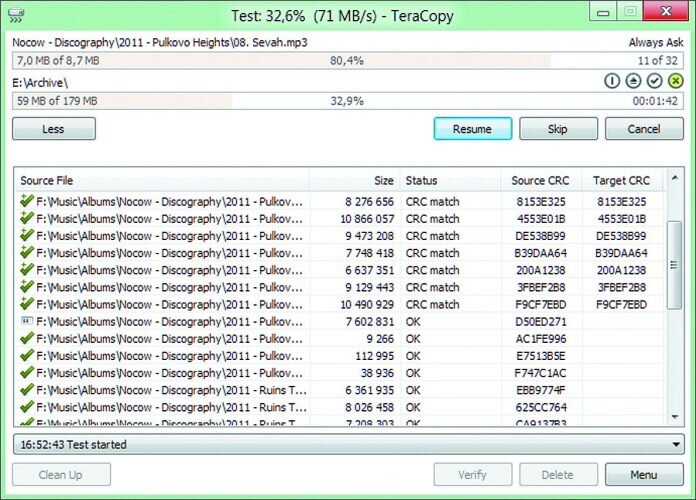Click source CRC value B39DAA64
The image size is (696, 500).
(x=541, y=253)
